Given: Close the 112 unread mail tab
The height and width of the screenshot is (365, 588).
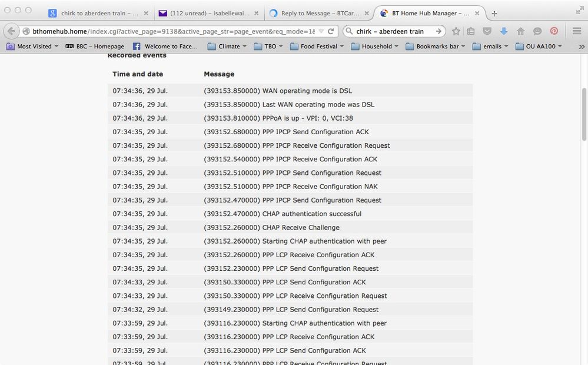Looking at the screenshot, I should [256, 13].
